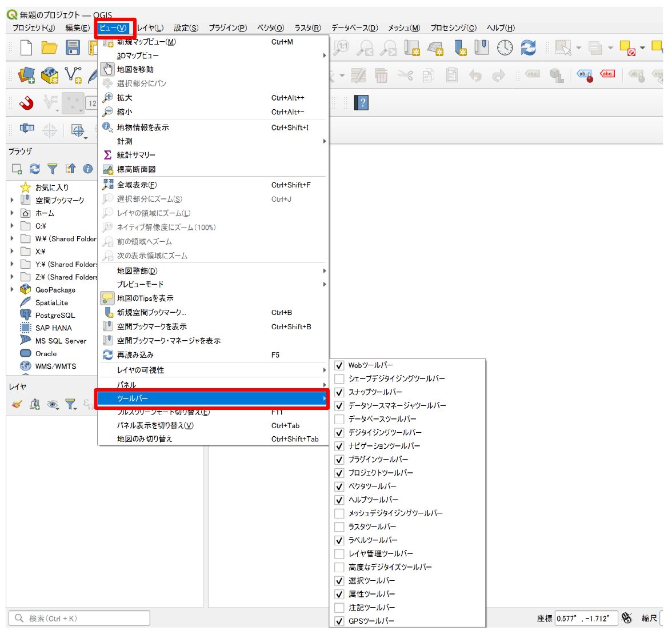Toggle ナビゲーションツールバー checkbox
The height and width of the screenshot is (630, 672).
pyautogui.click(x=339, y=446)
